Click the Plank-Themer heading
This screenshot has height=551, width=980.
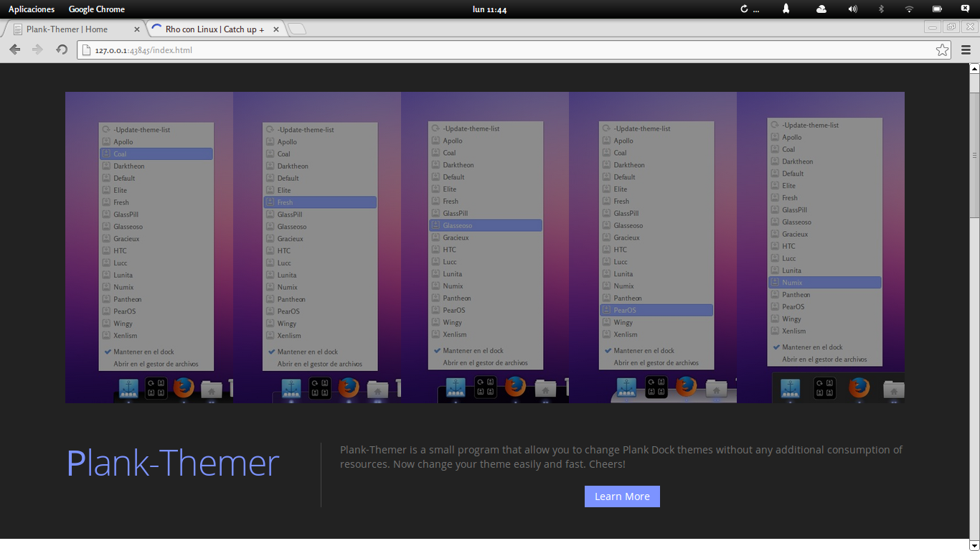[x=173, y=463]
